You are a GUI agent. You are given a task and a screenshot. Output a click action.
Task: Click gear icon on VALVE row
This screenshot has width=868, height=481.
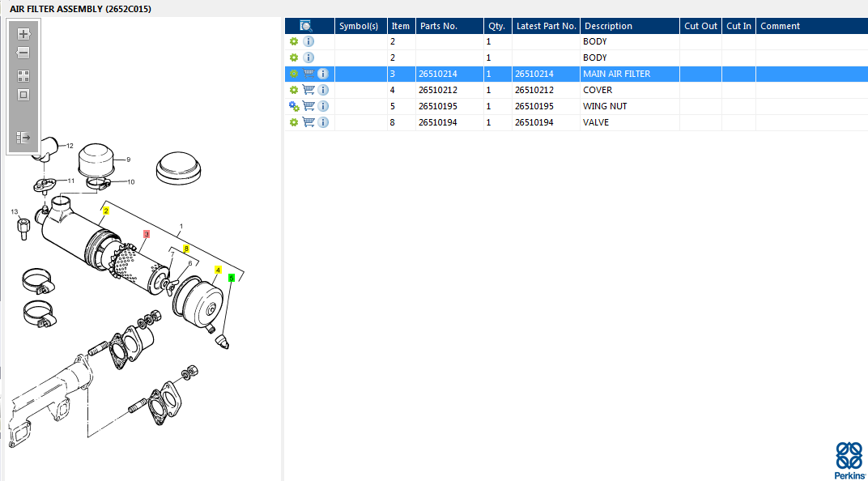(294, 122)
